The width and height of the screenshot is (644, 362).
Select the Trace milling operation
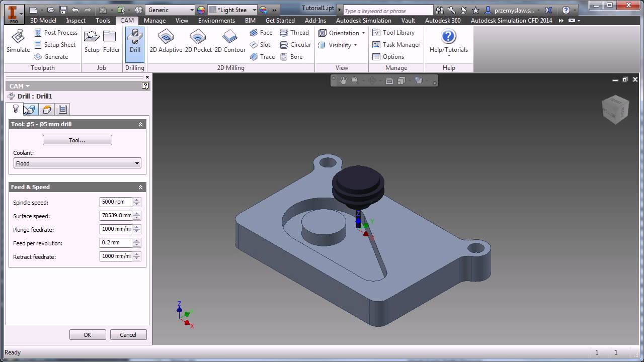pos(262,56)
